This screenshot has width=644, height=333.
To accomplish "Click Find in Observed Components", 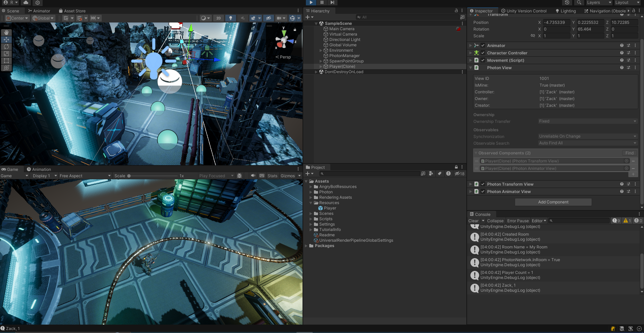I will click(630, 153).
